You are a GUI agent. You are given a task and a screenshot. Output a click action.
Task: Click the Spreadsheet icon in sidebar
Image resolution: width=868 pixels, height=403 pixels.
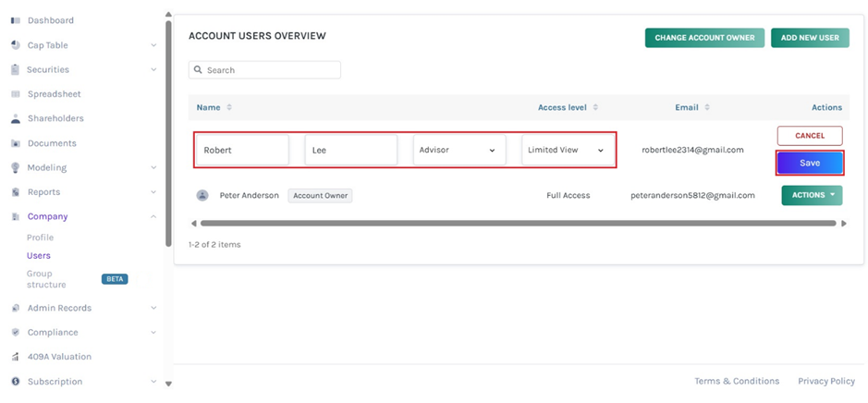(16, 94)
